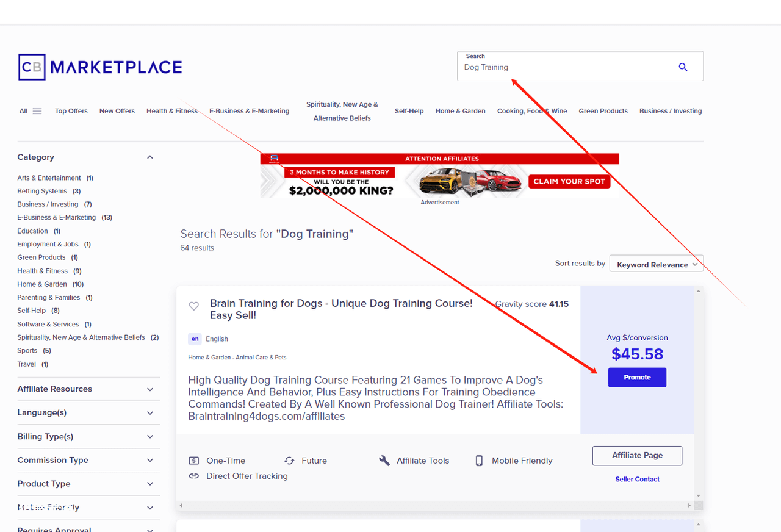The image size is (781, 532).
Task: Click the Mobile Friendly phone icon
Action: (x=479, y=461)
